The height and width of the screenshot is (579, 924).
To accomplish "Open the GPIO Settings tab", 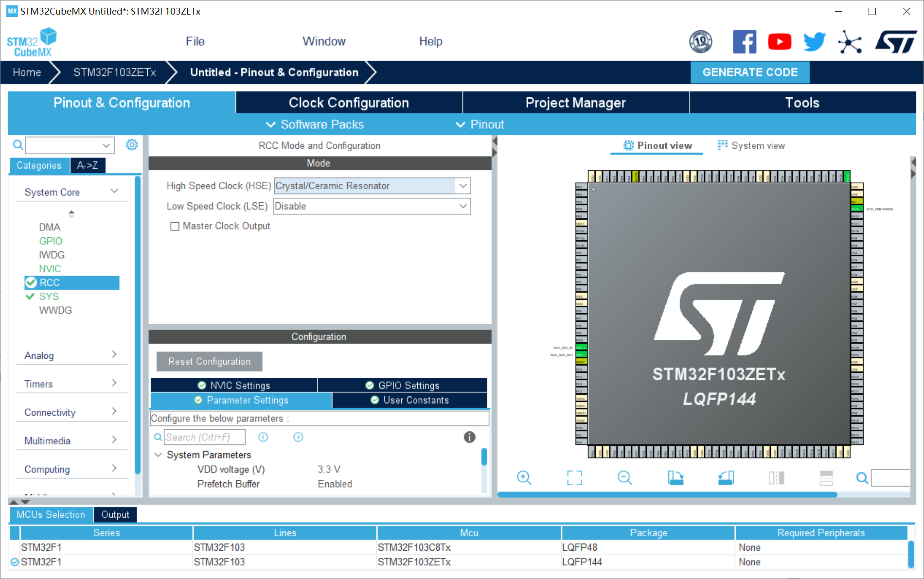I will point(403,385).
